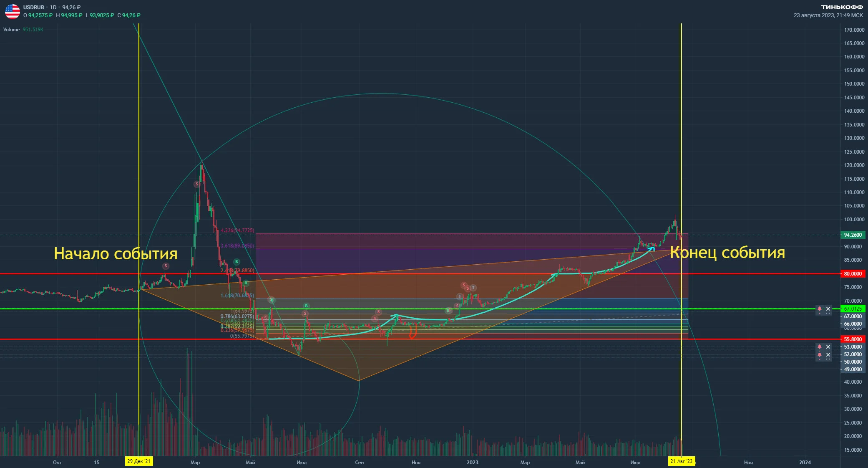Click the green 67.0125 price level tag
Image resolution: width=868 pixels, height=468 pixels.
pos(853,309)
